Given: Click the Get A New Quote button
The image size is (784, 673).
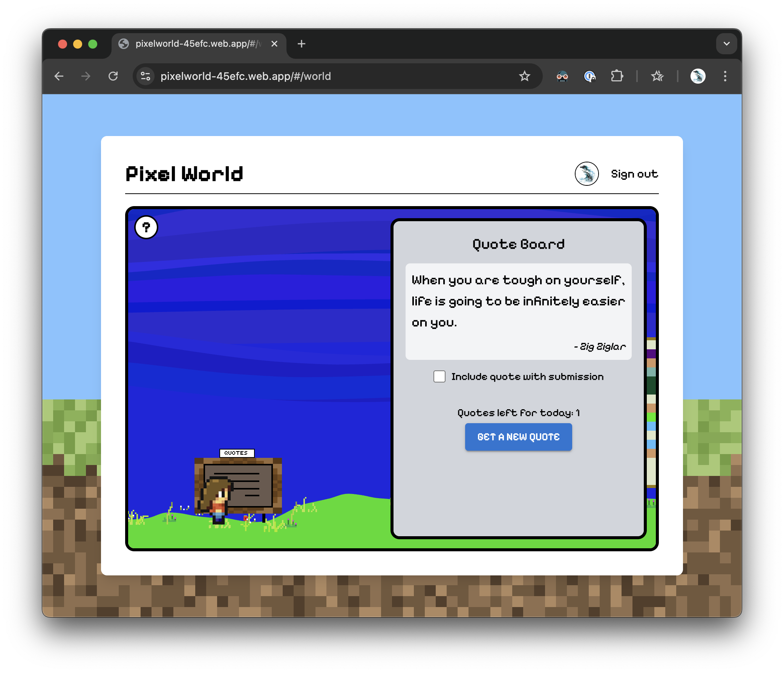Looking at the screenshot, I should [518, 437].
